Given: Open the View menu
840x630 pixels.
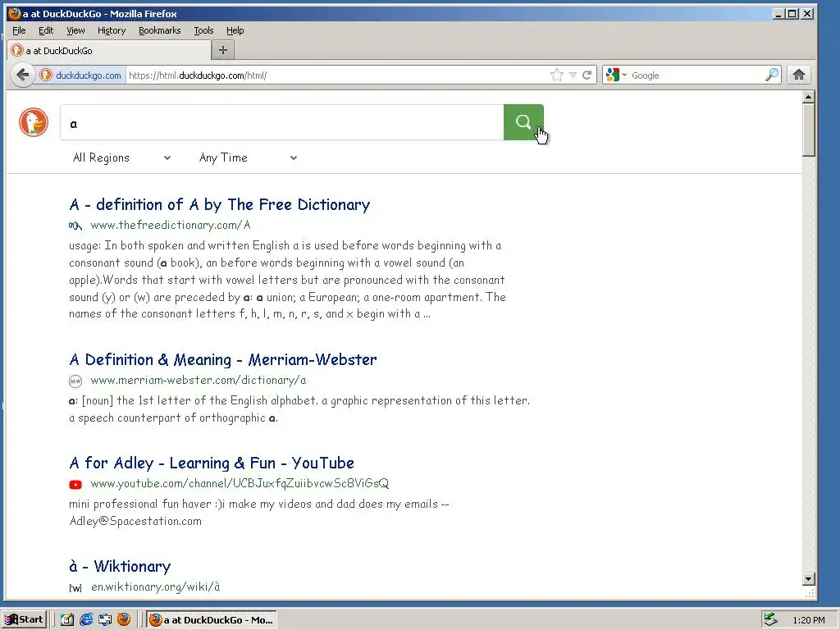Looking at the screenshot, I should click(75, 30).
